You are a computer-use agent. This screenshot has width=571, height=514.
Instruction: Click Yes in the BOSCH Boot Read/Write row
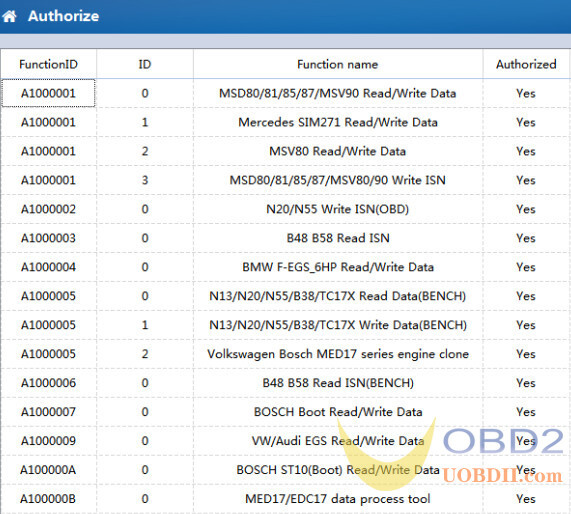click(526, 412)
